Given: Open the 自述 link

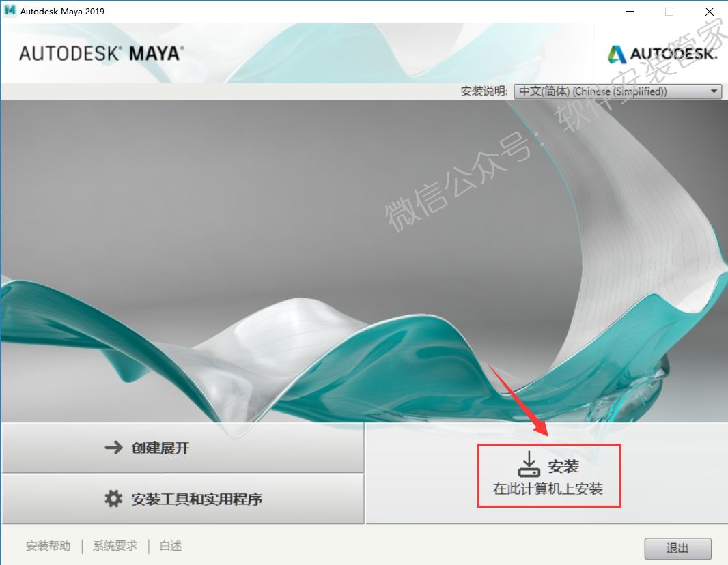Looking at the screenshot, I should 171,546.
